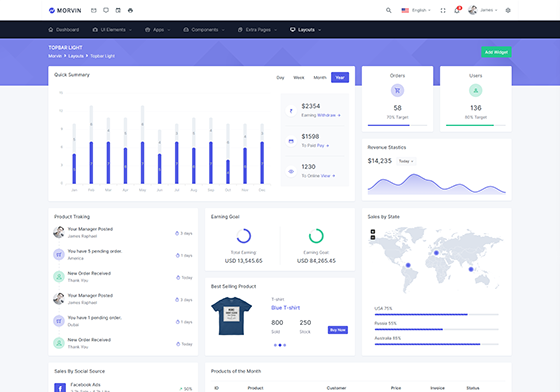Click the map marker over South America

(408, 265)
